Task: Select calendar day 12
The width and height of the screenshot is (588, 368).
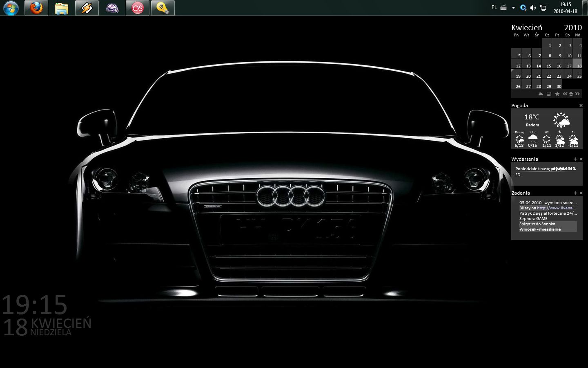Action: (x=516, y=64)
